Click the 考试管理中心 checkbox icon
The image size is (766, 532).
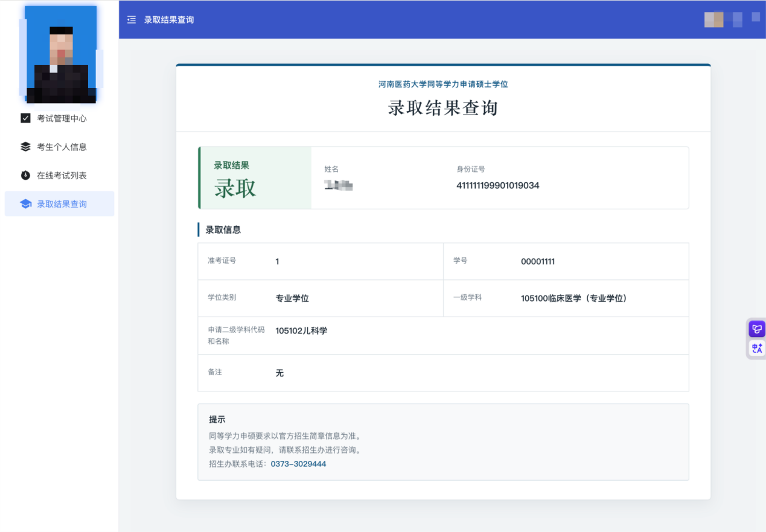tap(25, 118)
